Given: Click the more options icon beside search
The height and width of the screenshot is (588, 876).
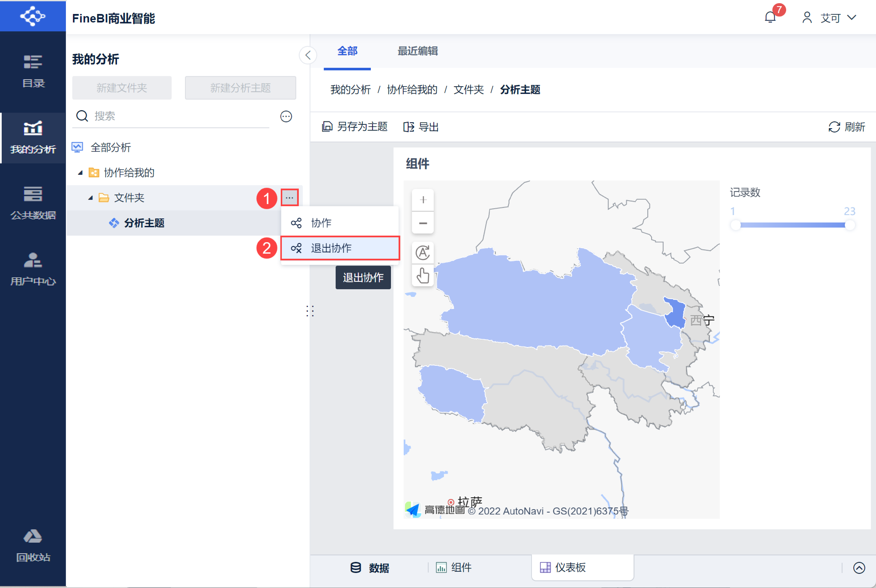Looking at the screenshot, I should point(286,117).
